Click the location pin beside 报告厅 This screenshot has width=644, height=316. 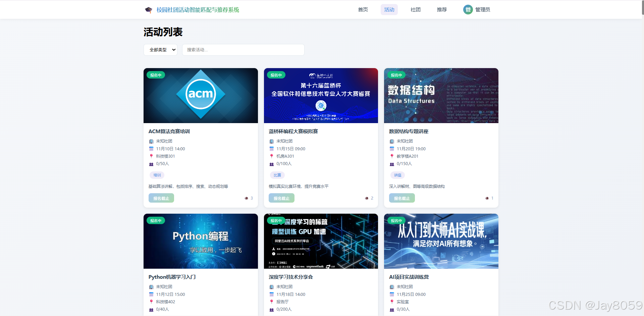coord(272,302)
